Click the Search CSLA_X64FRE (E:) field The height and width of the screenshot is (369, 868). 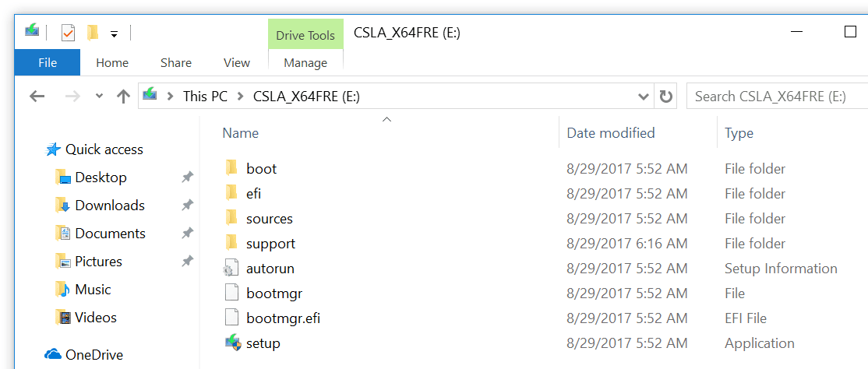(x=775, y=97)
